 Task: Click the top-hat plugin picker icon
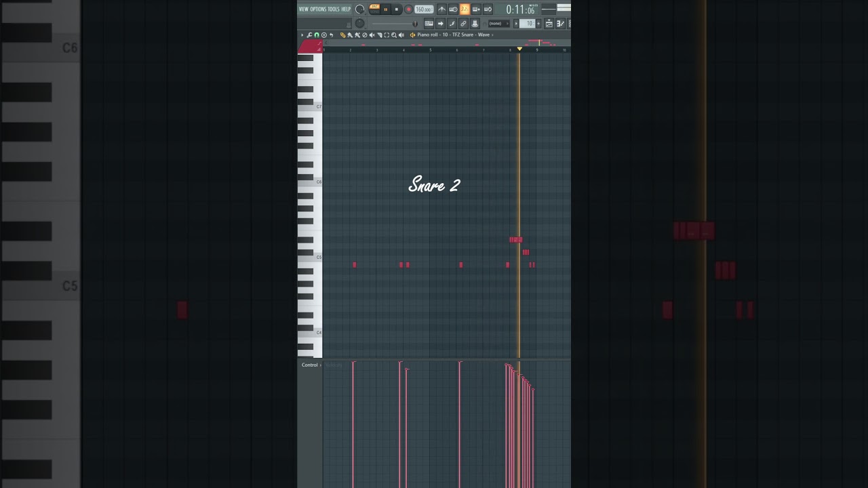tap(475, 24)
